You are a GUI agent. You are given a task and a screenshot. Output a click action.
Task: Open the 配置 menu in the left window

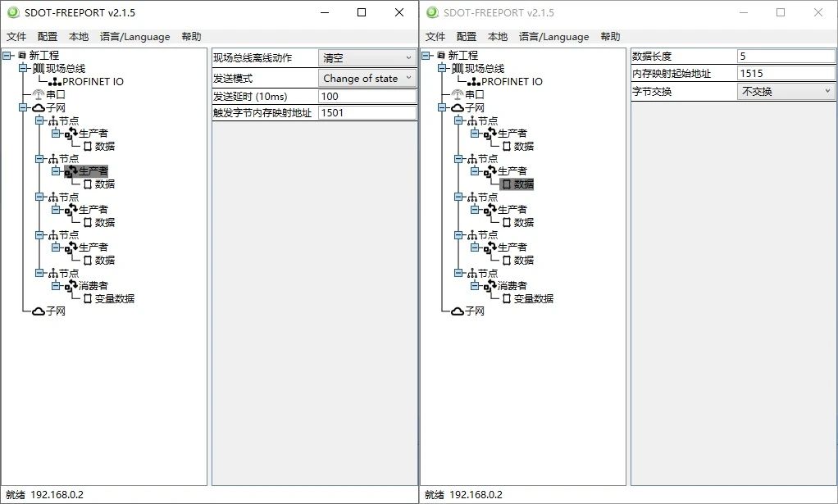[x=48, y=36]
